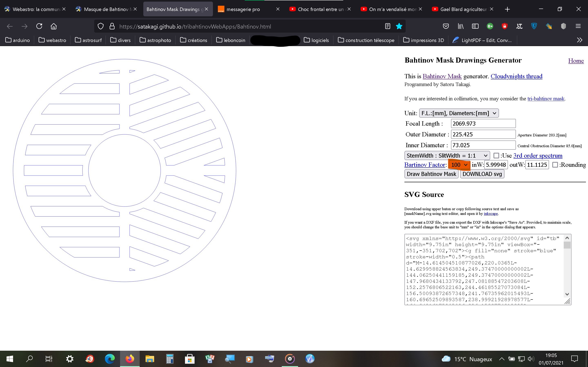The height and width of the screenshot is (367, 588).
Task: Open Firefox hamburger application menu
Action: pyautogui.click(x=578, y=26)
